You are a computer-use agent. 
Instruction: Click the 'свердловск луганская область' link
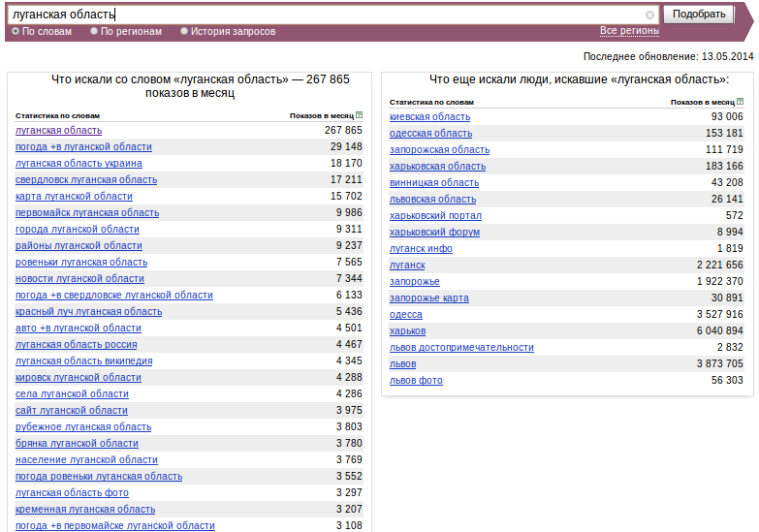coord(86,179)
